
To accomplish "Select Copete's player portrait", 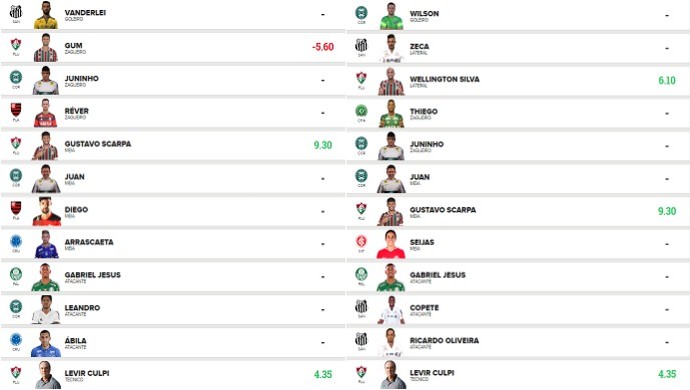I will [x=391, y=310].
